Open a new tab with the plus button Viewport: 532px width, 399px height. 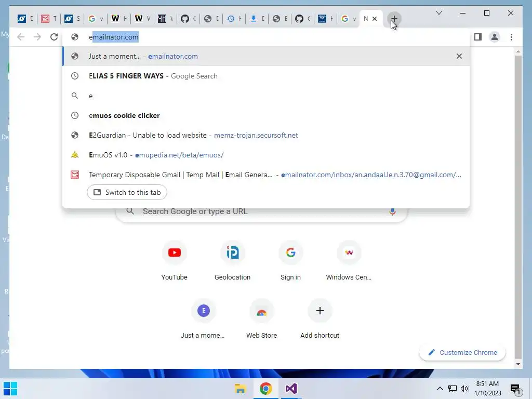pos(394,19)
